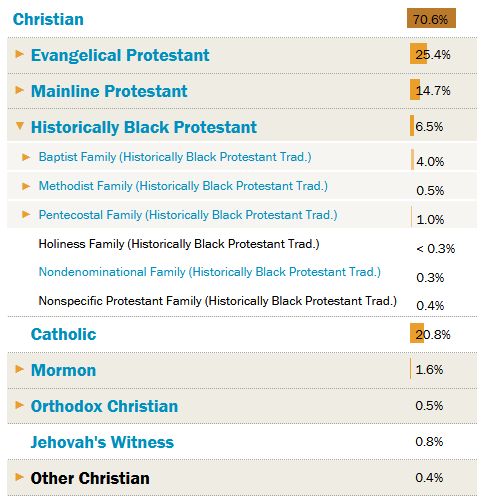483x500 pixels.
Task: Expand Pentecostal Family subcategory arrow
Action: pyautogui.click(x=26, y=214)
